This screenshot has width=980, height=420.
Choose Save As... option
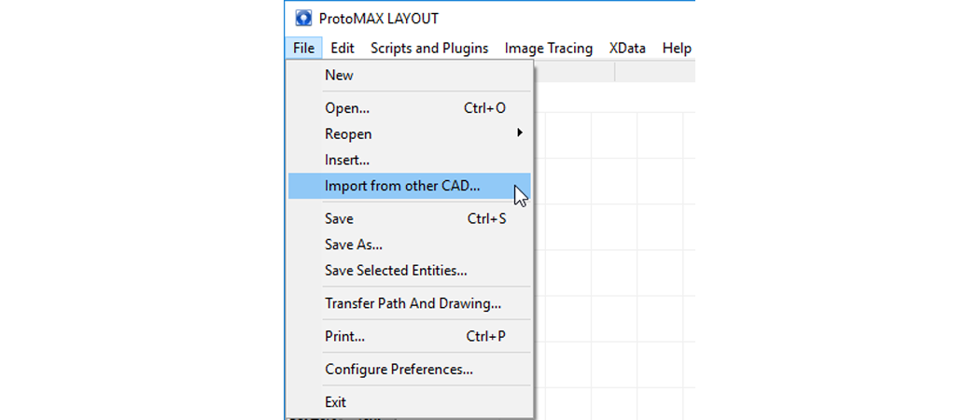pos(353,245)
